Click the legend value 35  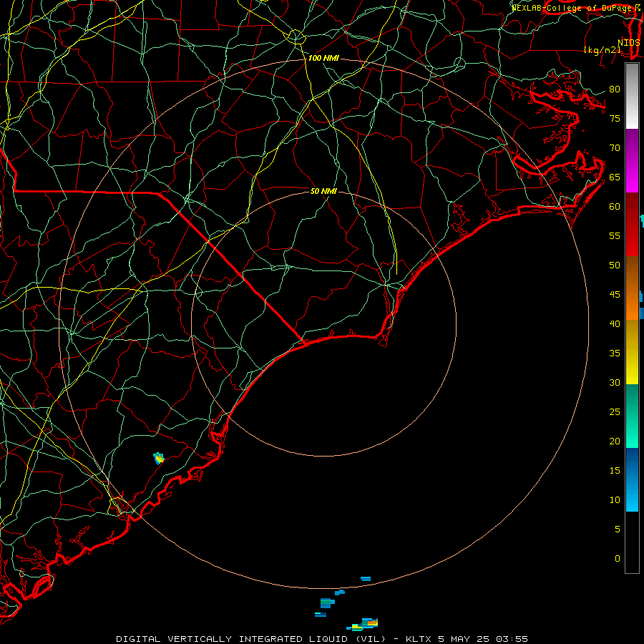click(615, 353)
